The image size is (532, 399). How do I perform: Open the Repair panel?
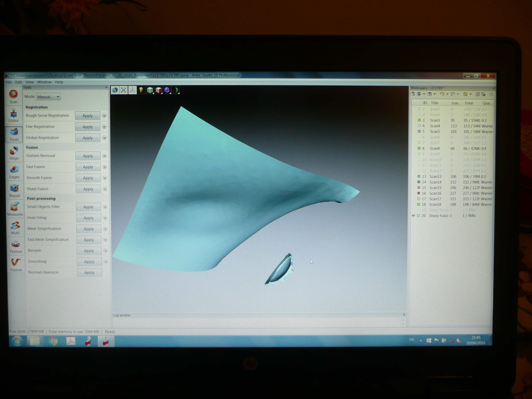(15, 190)
